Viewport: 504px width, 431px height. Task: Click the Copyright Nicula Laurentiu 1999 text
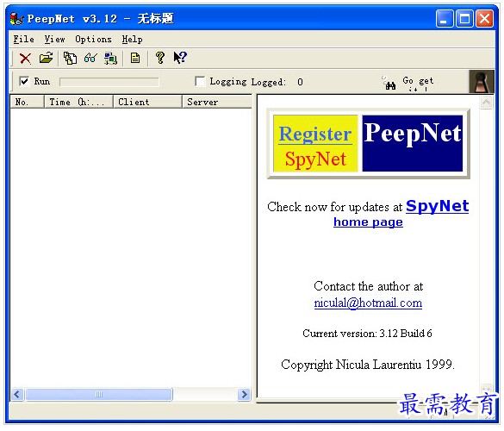pos(368,365)
